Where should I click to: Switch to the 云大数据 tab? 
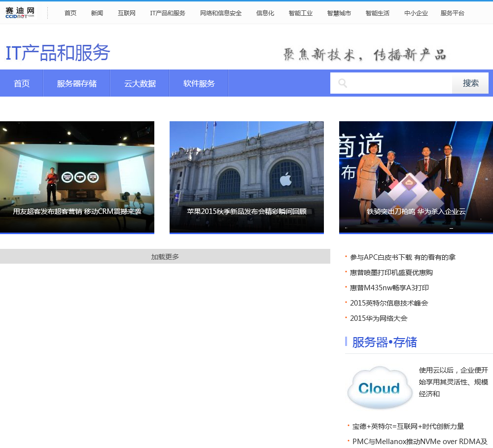pyautogui.click(x=140, y=84)
